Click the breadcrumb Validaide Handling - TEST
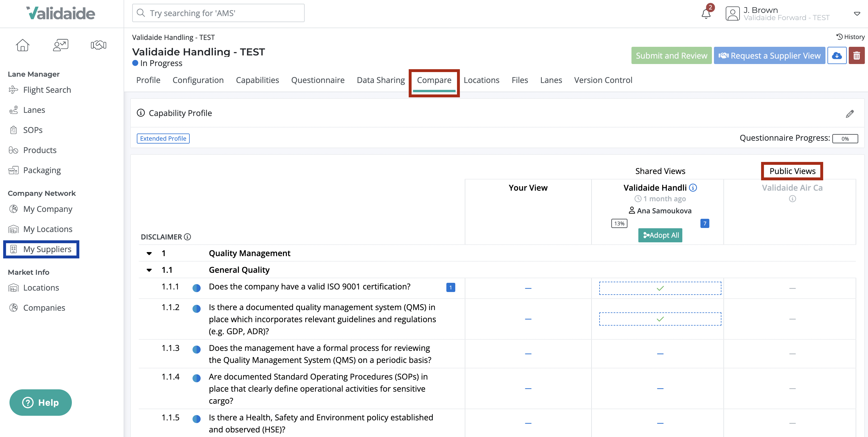This screenshot has height=437, width=868. click(x=173, y=37)
